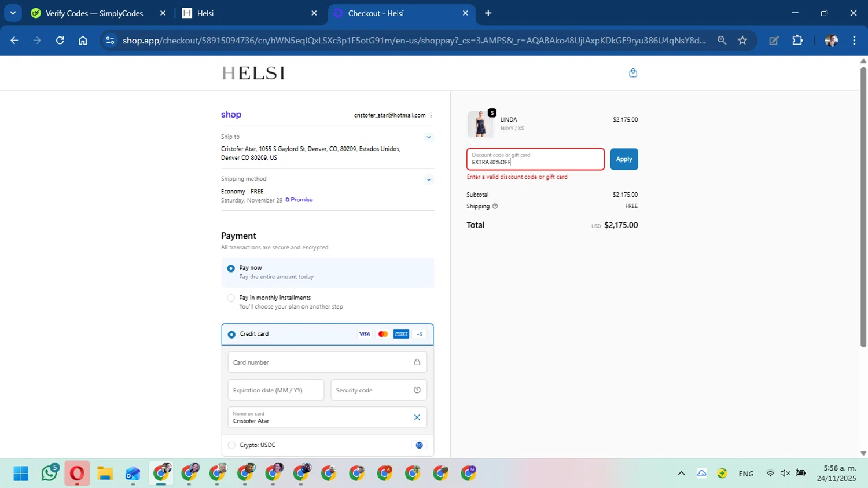Click the Visa card icon
Screen dimensions: 868x488
click(365, 334)
